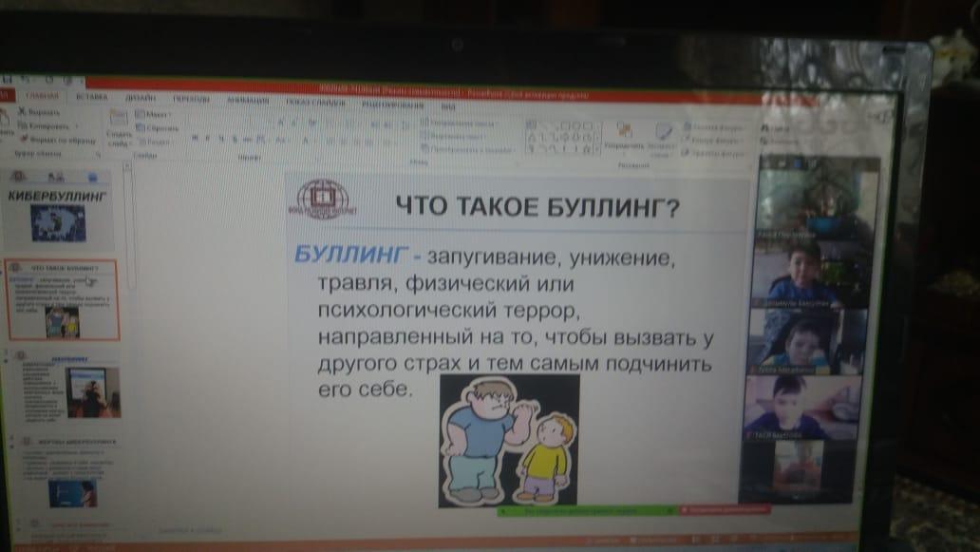The height and width of the screenshot is (552, 980).
Task: Click the red stop screen sharing button
Action: (724, 510)
